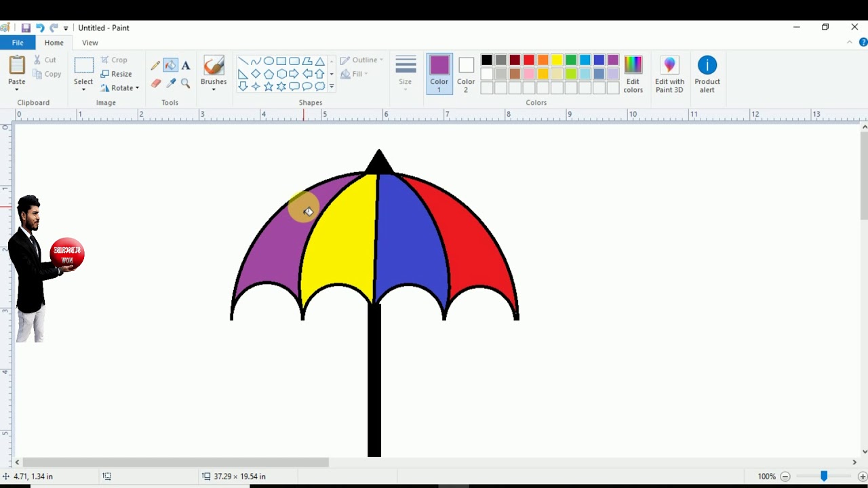Select the Text tool
Screen dimensions: 868x488
(x=186, y=66)
